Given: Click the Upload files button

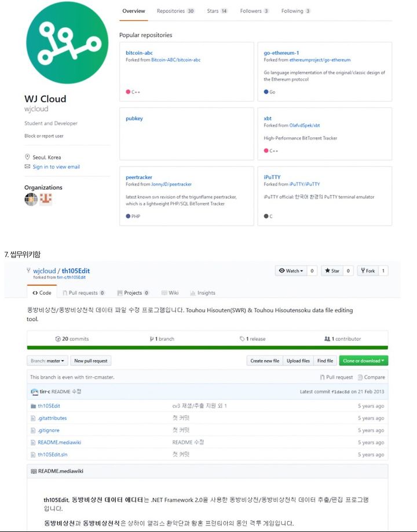Looking at the screenshot, I should [x=298, y=361].
